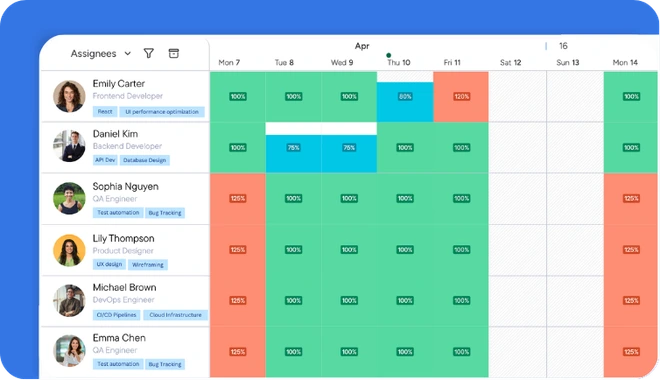Select the Emma Chen name
Viewport: 660px width, 380px height.
pos(119,337)
